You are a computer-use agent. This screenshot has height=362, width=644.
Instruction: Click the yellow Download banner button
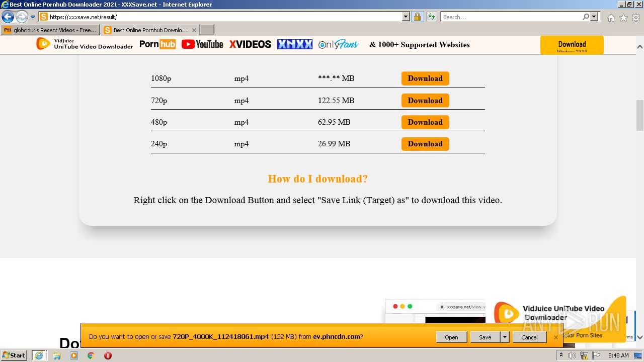point(572,45)
